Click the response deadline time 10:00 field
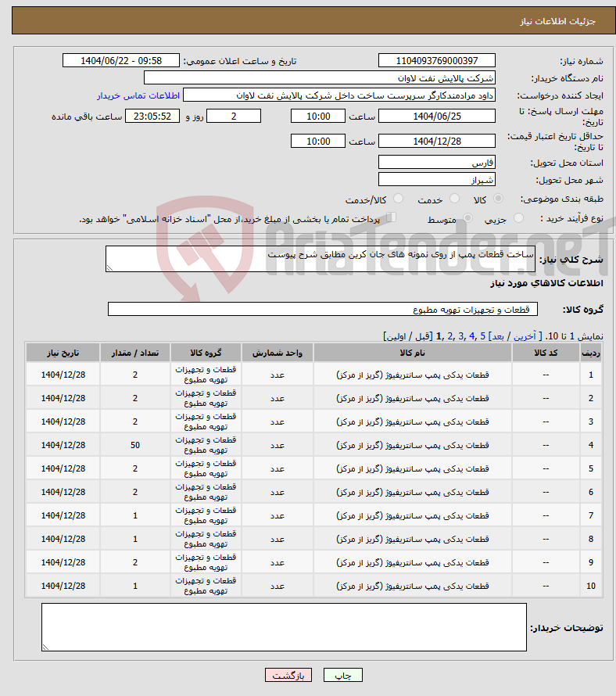 (x=317, y=116)
